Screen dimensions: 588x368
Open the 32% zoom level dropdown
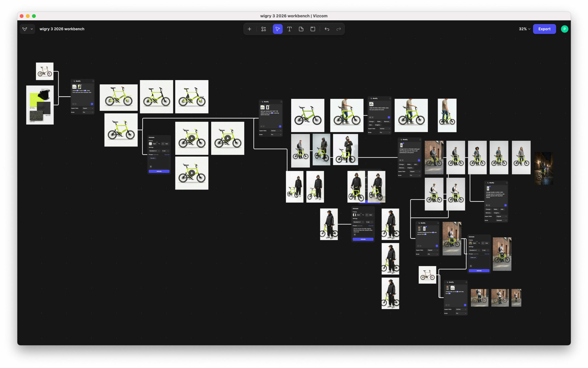pyautogui.click(x=524, y=29)
